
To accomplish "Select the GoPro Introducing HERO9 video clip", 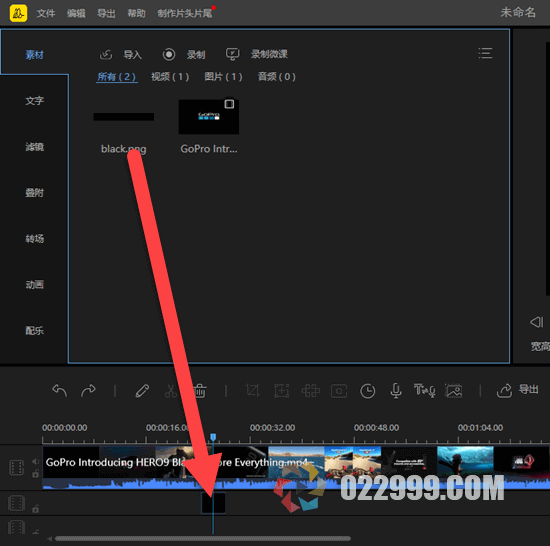I will tap(296, 467).
